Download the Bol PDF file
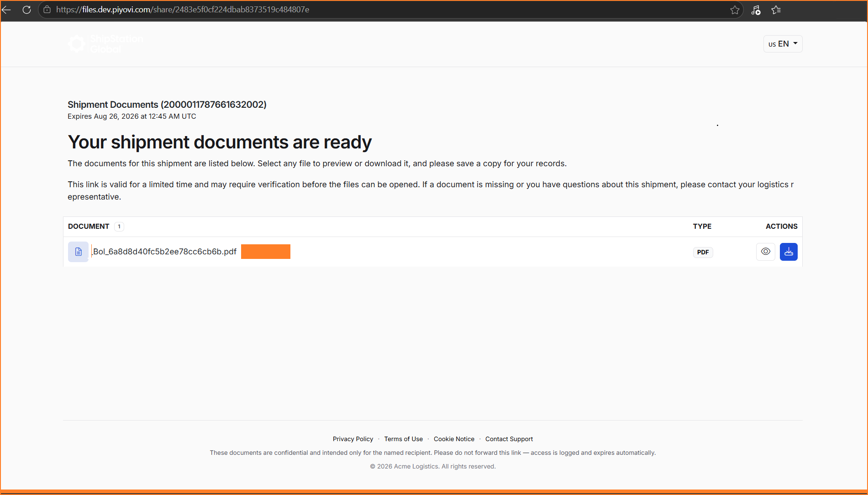 pos(789,252)
